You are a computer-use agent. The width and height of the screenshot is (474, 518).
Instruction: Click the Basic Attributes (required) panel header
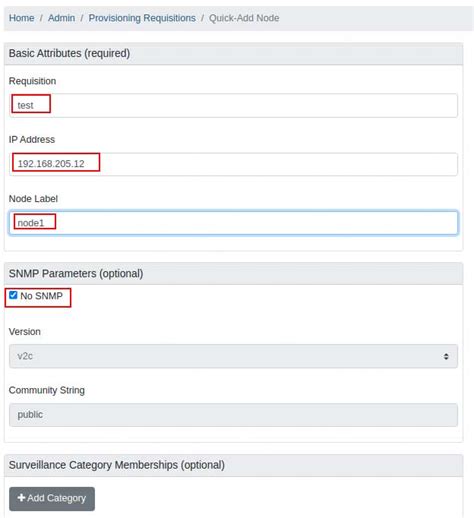233,53
